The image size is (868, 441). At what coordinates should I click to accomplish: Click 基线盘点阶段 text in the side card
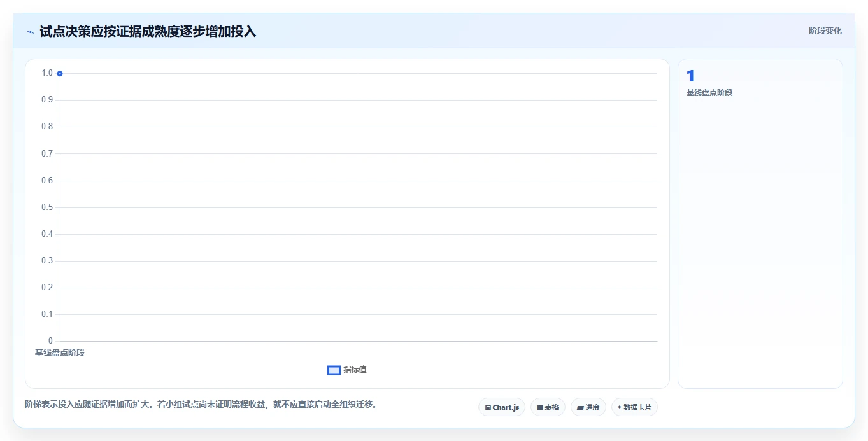click(709, 93)
